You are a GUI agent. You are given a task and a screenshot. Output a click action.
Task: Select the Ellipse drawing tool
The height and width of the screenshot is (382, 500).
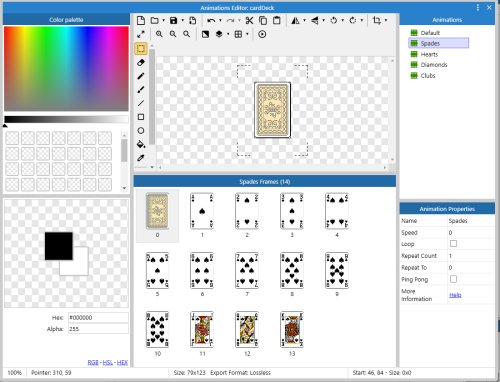[141, 131]
